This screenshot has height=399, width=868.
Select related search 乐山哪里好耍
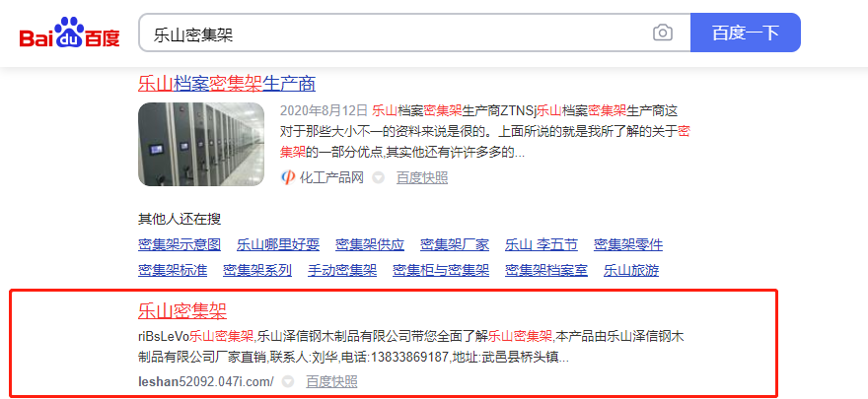click(278, 244)
